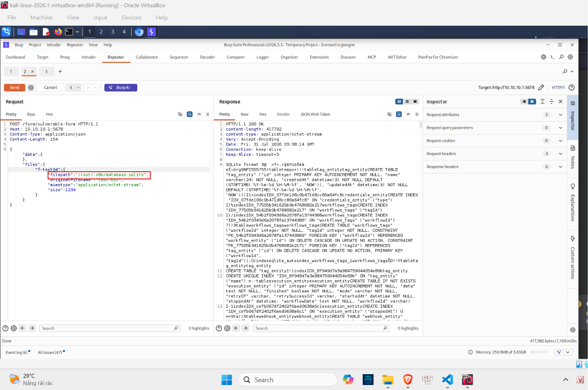Switch Response view to Hex
The height and width of the screenshot is (390, 588).
(263, 114)
